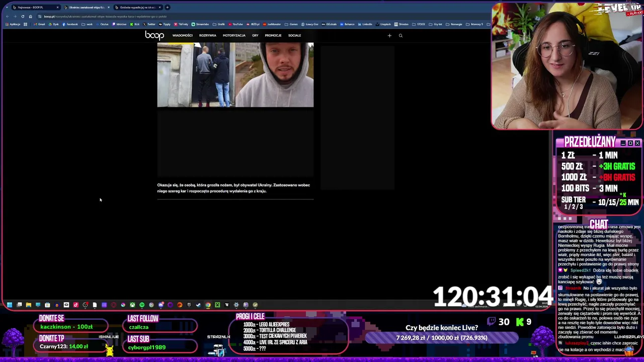644x362 pixels.
Task: Click the browser back arrow
Action: 8,16
